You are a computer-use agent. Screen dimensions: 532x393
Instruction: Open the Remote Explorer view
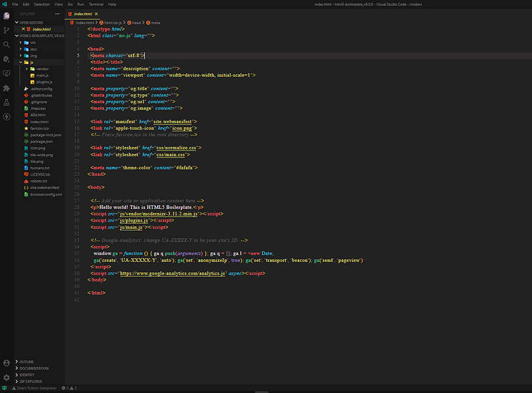(x=7, y=73)
